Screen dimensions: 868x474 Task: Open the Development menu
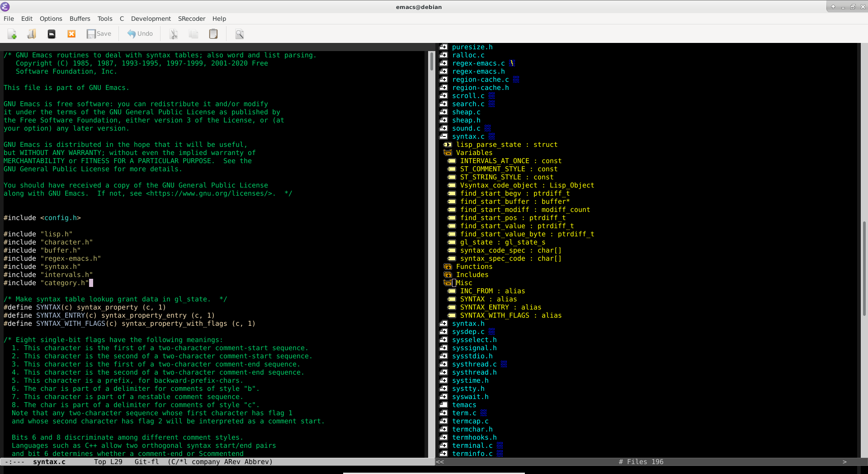click(151, 19)
